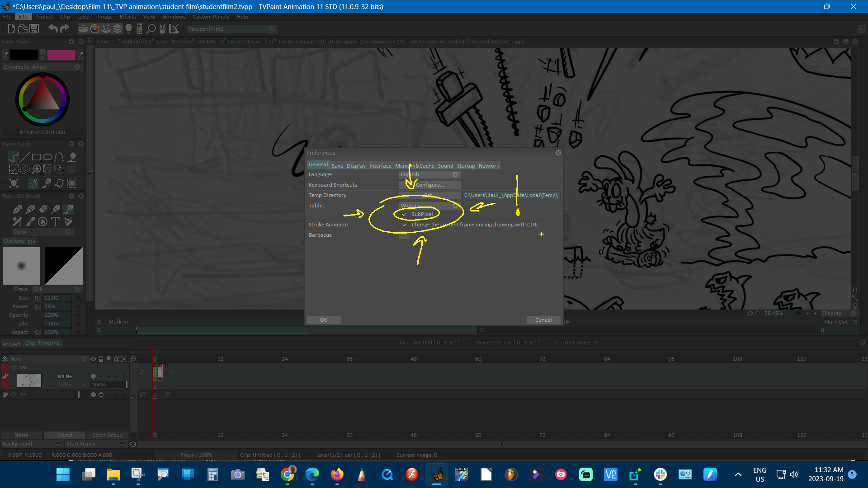Toggle the Barbecue checkbox in Preferences
This screenshot has width=868, height=488.
pos(404,235)
